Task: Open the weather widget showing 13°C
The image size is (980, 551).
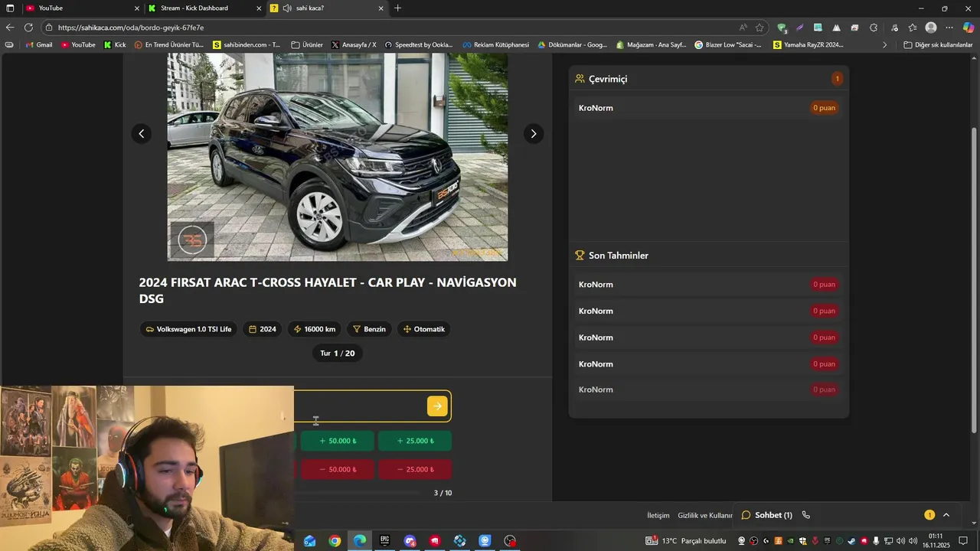Action: pos(685,541)
